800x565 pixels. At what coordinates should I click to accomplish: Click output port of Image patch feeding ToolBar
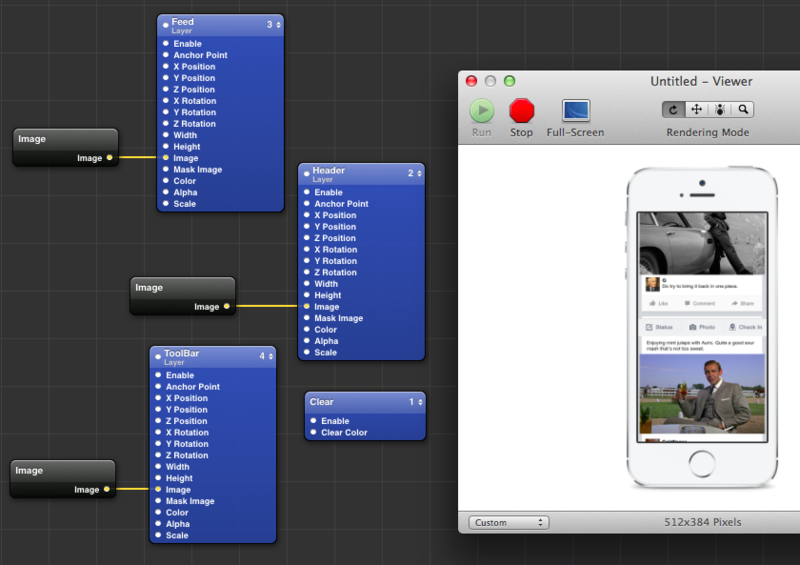(x=106, y=489)
